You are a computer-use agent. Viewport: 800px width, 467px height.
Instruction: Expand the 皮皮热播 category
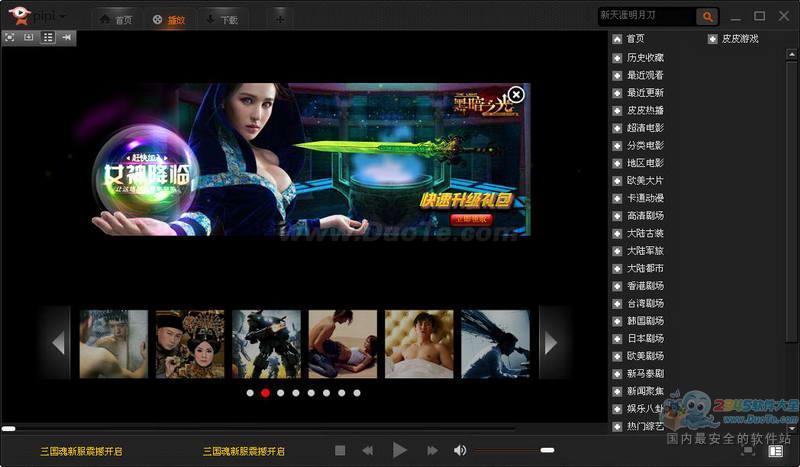[617, 111]
